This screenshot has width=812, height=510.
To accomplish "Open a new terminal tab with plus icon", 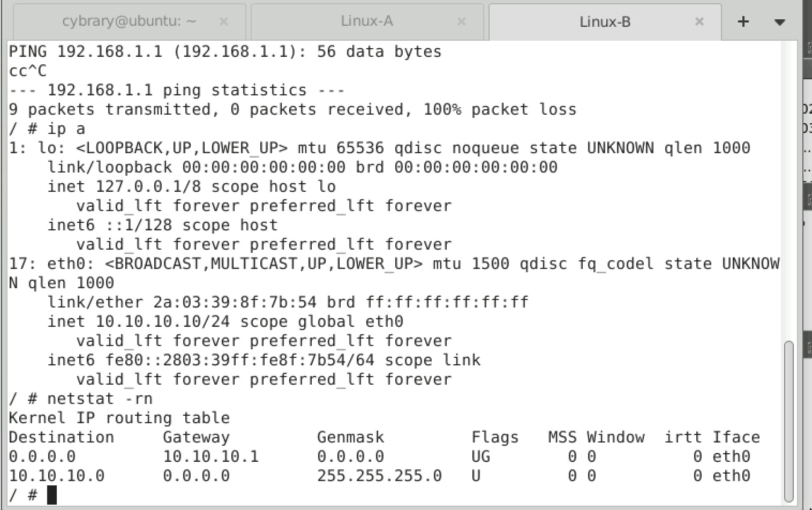I will tap(743, 21).
